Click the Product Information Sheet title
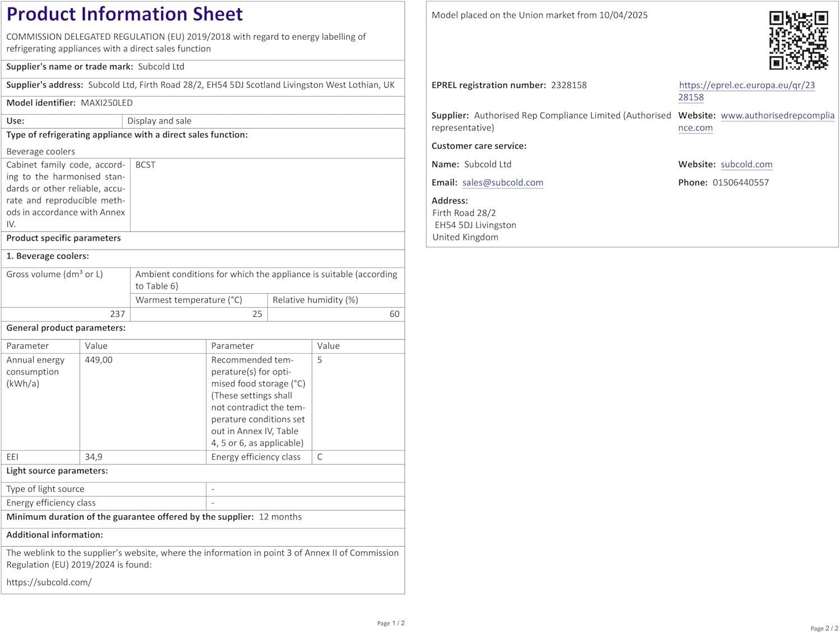Screen dimensions: 840x633 (125, 14)
